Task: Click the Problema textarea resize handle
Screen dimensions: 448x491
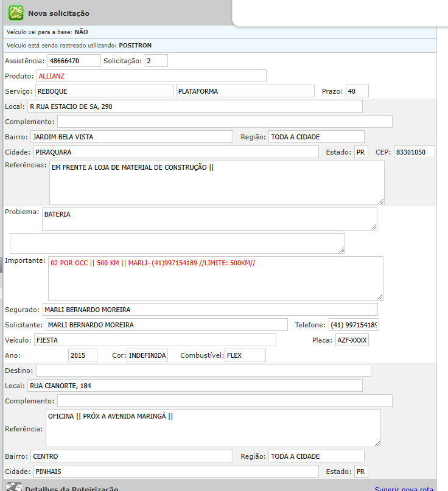Action: (x=373, y=226)
